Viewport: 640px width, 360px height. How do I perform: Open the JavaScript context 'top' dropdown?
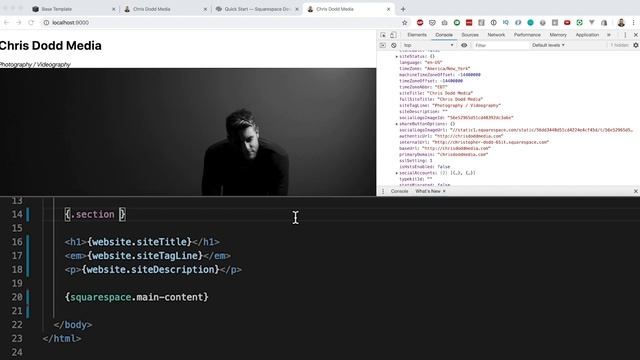pyautogui.click(x=428, y=45)
